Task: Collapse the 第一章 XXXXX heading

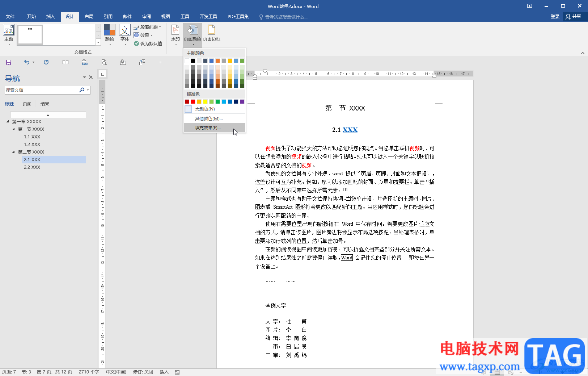Action: pyautogui.click(x=8, y=121)
